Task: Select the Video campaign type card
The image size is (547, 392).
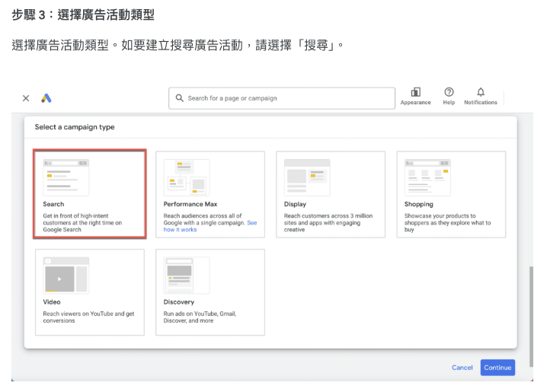Action: click(90, 292)
